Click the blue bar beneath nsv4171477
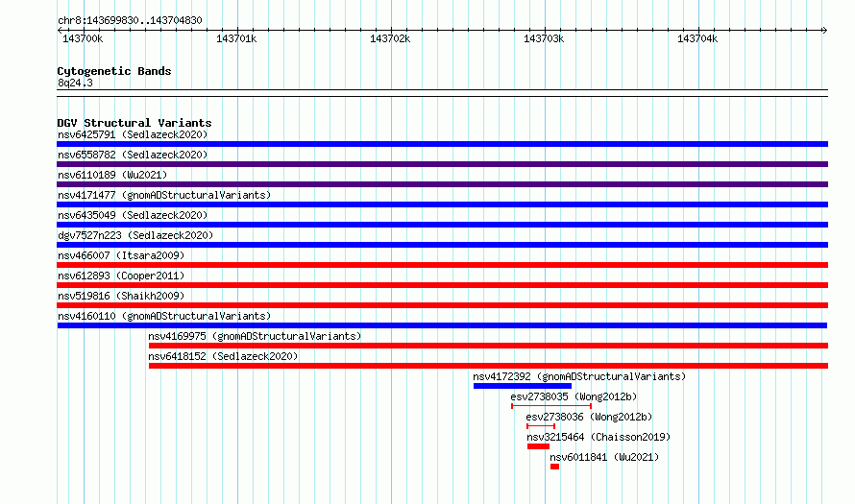This screenshot has width=855, height=504. pyautogui.click(x=442, y=204)
